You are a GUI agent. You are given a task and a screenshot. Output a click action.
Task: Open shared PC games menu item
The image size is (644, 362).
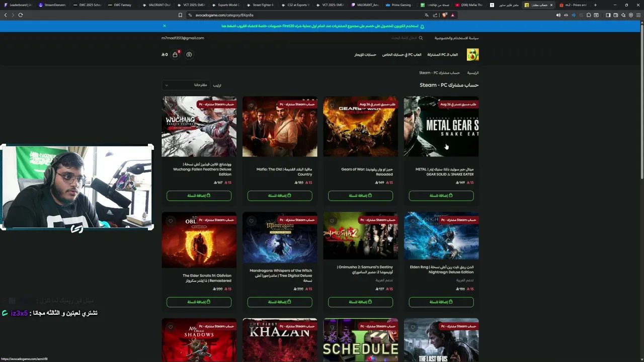pyautogui.click(x=443, y=54)
